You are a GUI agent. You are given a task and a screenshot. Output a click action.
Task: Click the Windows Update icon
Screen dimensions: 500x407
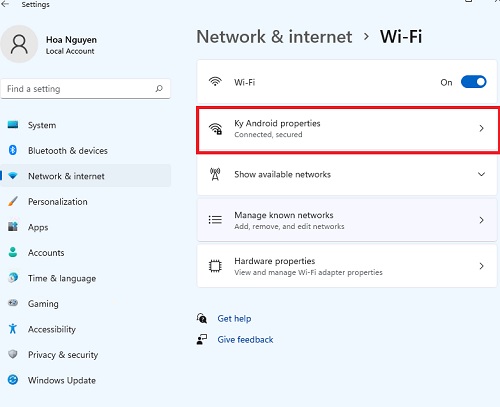pos(13,380)
